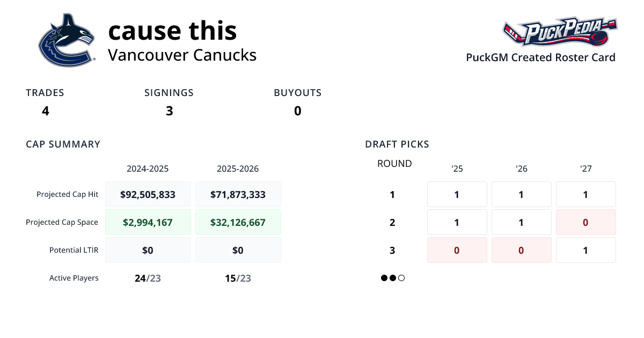Select the third hollow pagination dot
This screenshot has width=644, height=338.
click(401, 278)
